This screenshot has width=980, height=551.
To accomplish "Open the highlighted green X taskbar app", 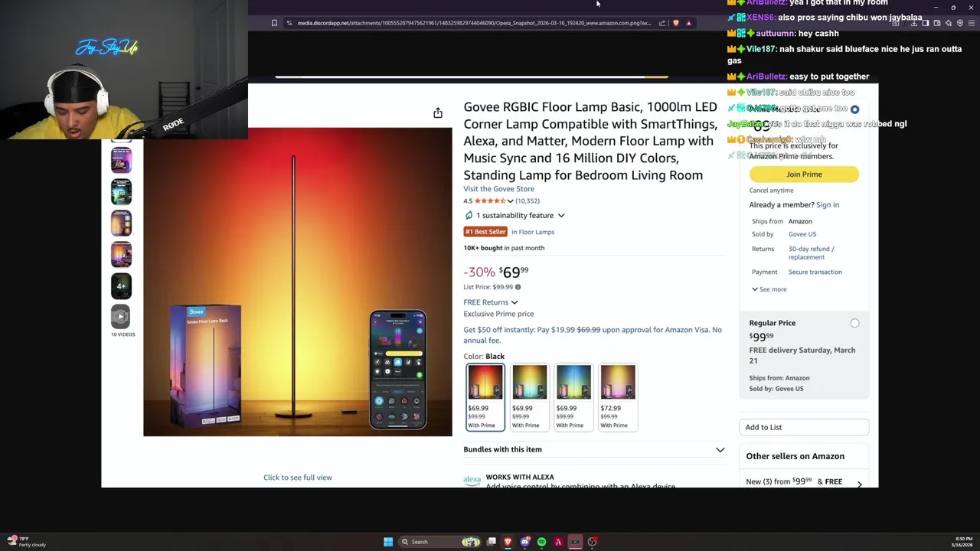I will [575, 542].
